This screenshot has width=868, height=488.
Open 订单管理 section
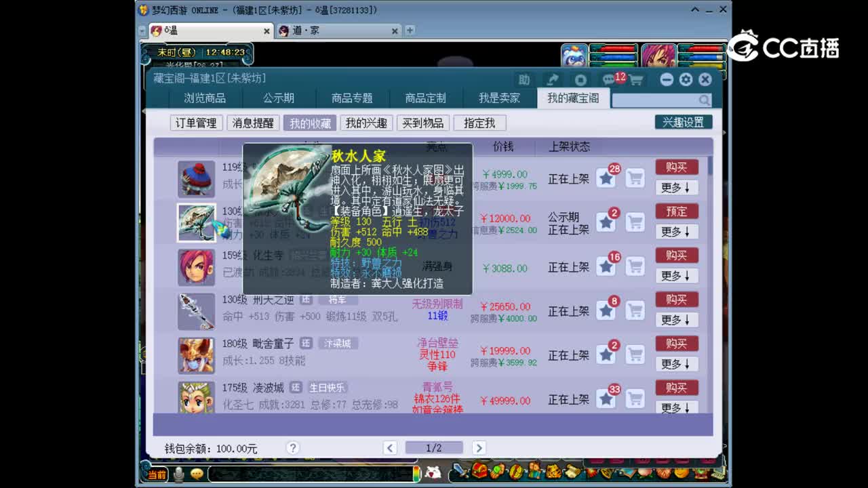[196, 123]
